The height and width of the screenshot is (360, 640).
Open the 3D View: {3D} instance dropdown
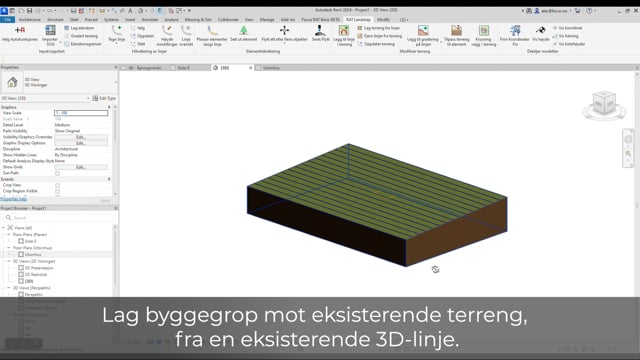(88, 98)
